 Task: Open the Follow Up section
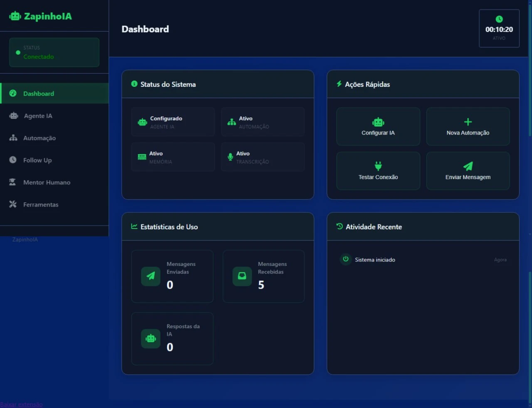click(x=37, y=160)
